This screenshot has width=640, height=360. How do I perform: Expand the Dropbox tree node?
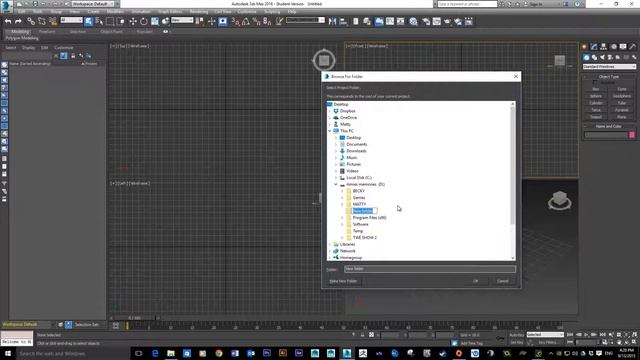pos(330,111)
